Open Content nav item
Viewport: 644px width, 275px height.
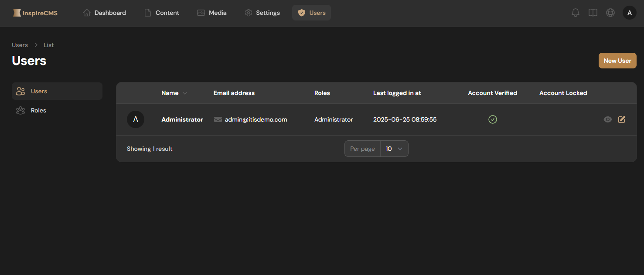pyautogui.click(x=162, y=13)
